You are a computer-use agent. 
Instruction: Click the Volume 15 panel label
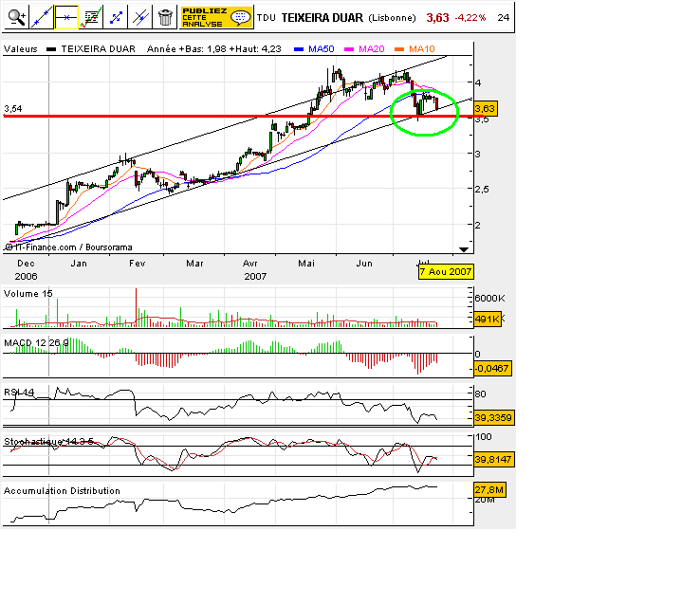point(28,294)
